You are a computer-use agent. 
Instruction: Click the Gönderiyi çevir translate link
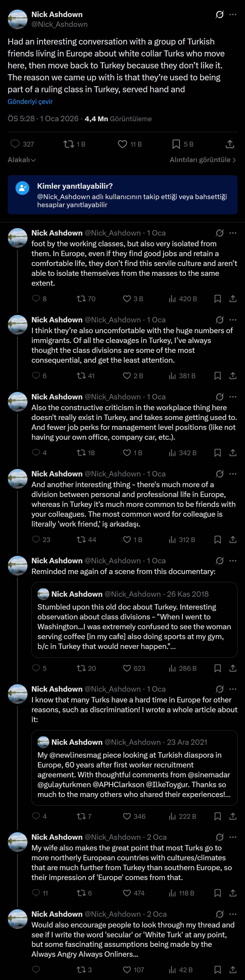point(30,101)
